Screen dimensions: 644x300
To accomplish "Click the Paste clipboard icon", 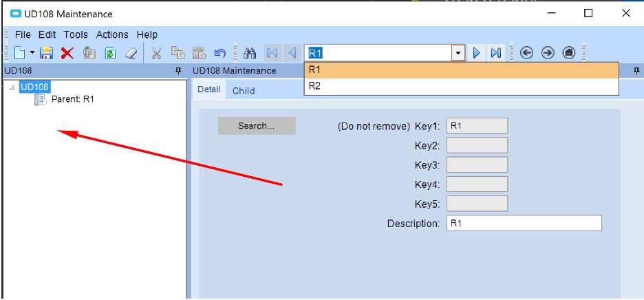I will point(199,53).
